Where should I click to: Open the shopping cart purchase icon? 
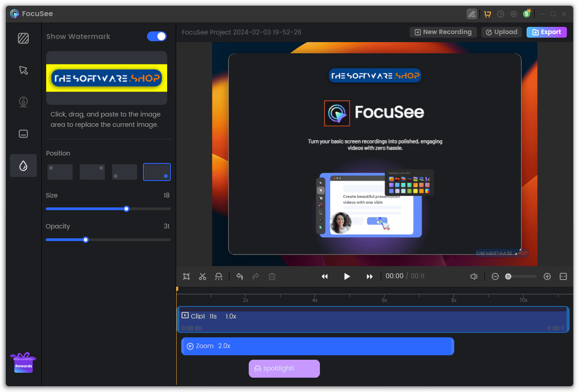(488, 14)
